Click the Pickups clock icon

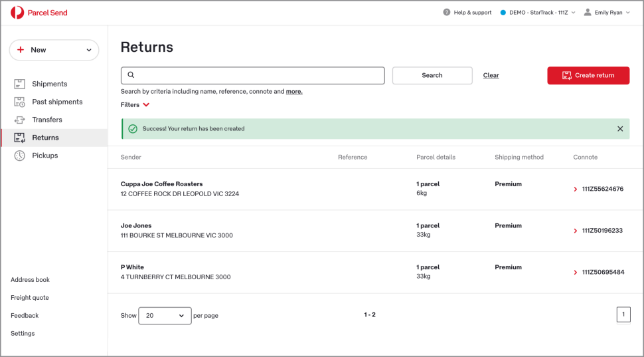[x=19, y=156]
